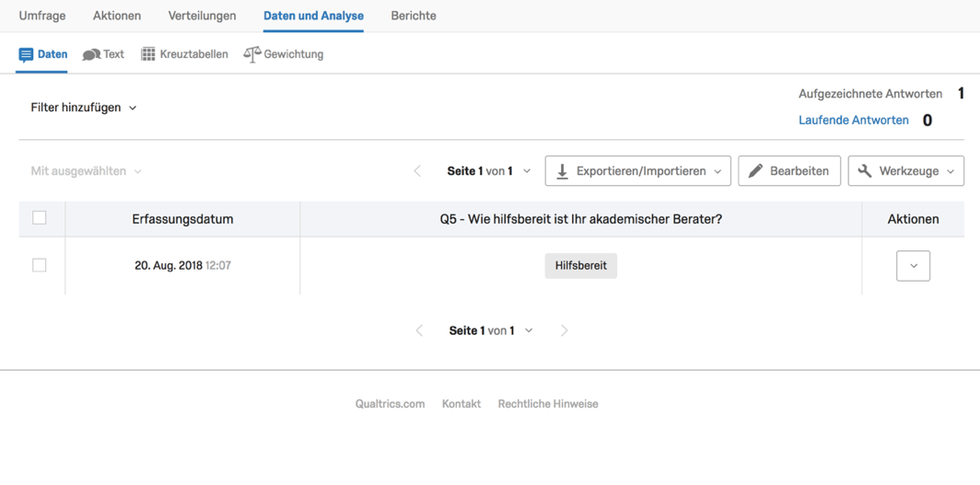The height and width of the screenshot is (485, 980).
Task: Click the Text chat-bubbles icon
Action: [91, 54]
